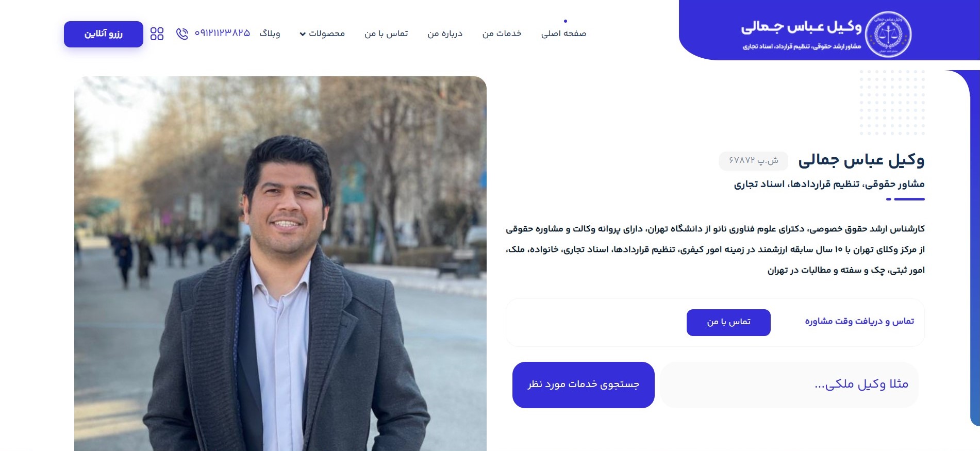
Task: Select درباره من in the navigation bar
Action: click(445, 34)
